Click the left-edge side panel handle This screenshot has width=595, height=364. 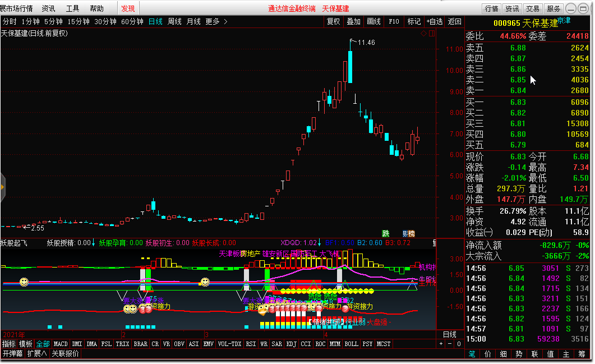coord(3,187)
